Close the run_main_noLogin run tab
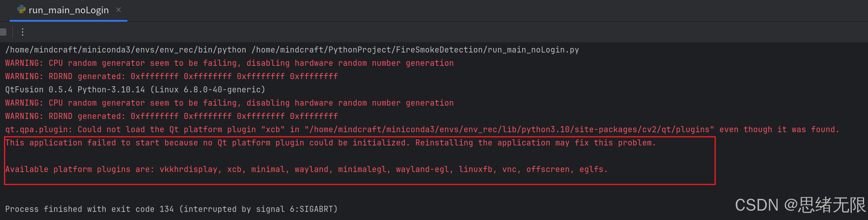The height and width of the screenshot is (220, 868). [x=118, y=10]
